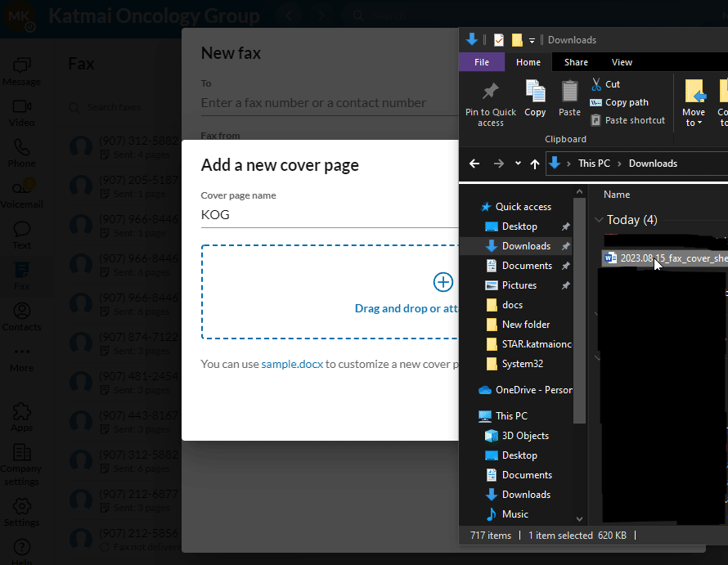Open Voicemail in the sidebar
728x565 pixels.
(x=21, y=195)
